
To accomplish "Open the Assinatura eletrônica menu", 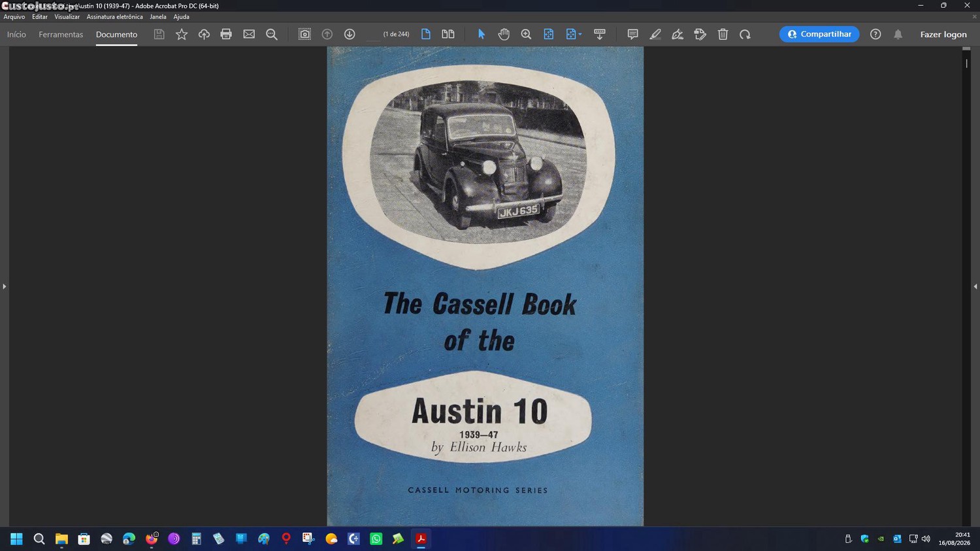I will coord(114,17).
